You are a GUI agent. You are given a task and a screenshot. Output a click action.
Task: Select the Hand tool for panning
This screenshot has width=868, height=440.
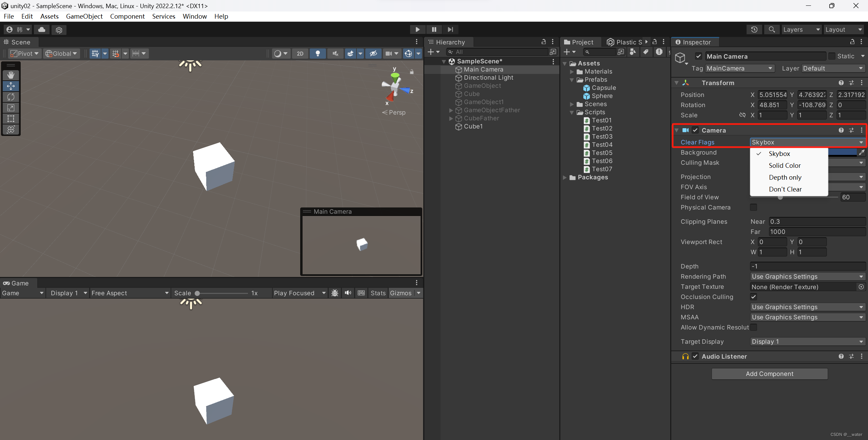click(11, 75)
